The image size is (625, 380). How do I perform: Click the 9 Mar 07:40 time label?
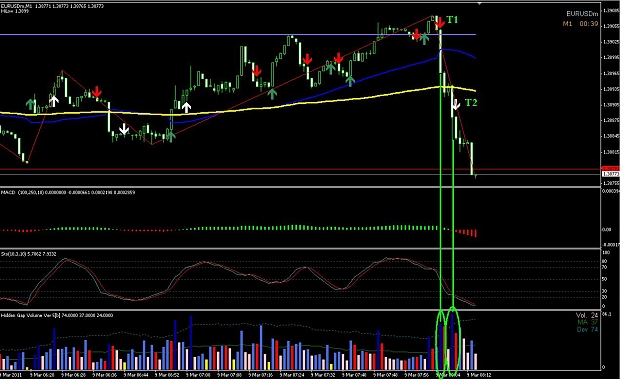(354, 375)
